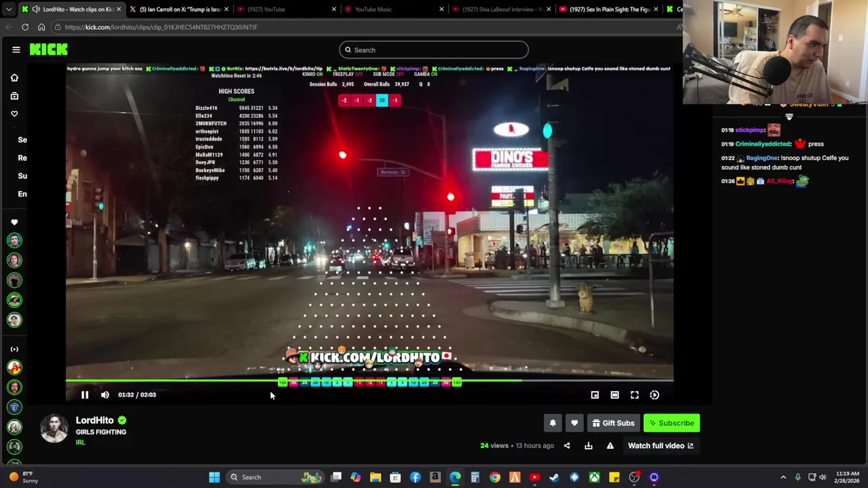Open the Kick hamburger menu
The image size is (868, 488).
click(x=16, y=49)
